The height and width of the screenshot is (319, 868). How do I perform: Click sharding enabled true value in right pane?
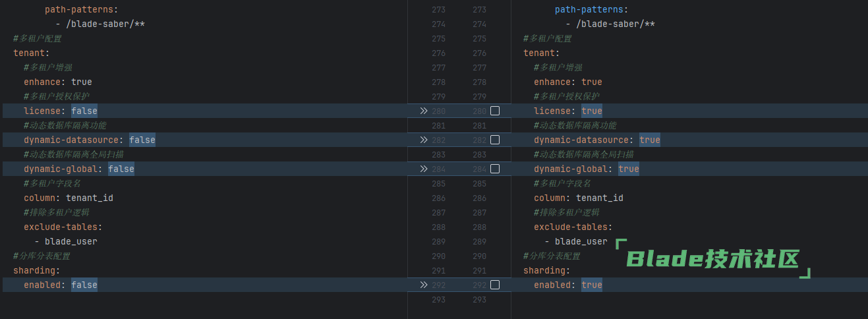coord(592,285)
